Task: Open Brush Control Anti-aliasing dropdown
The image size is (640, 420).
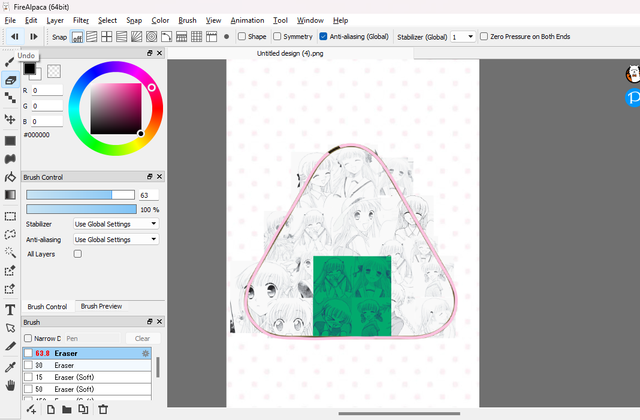Action: [116, 240]
